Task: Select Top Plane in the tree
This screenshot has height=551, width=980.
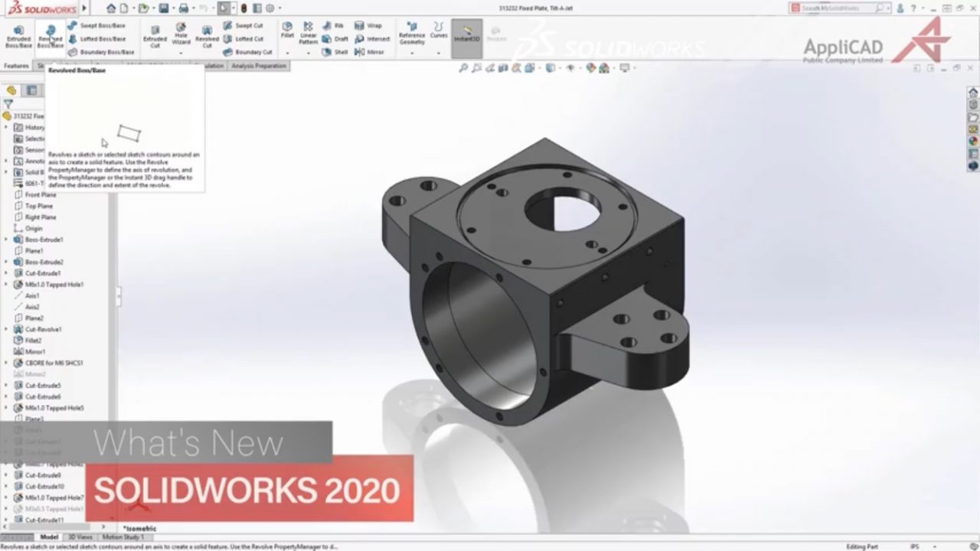Action: 34,206
